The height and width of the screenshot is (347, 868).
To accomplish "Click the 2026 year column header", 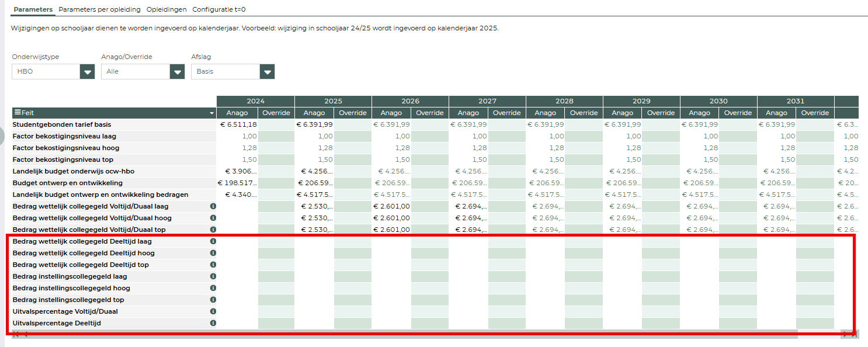I will pyautogui.click(x=410, y=101).
